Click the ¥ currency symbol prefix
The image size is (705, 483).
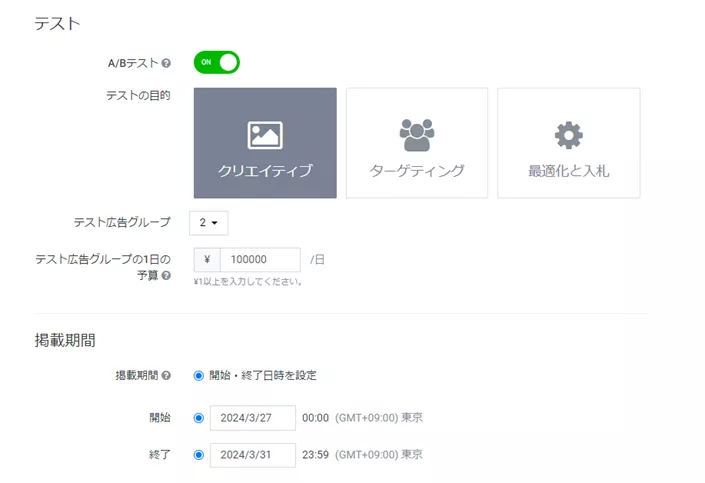(x=207, y=260)
